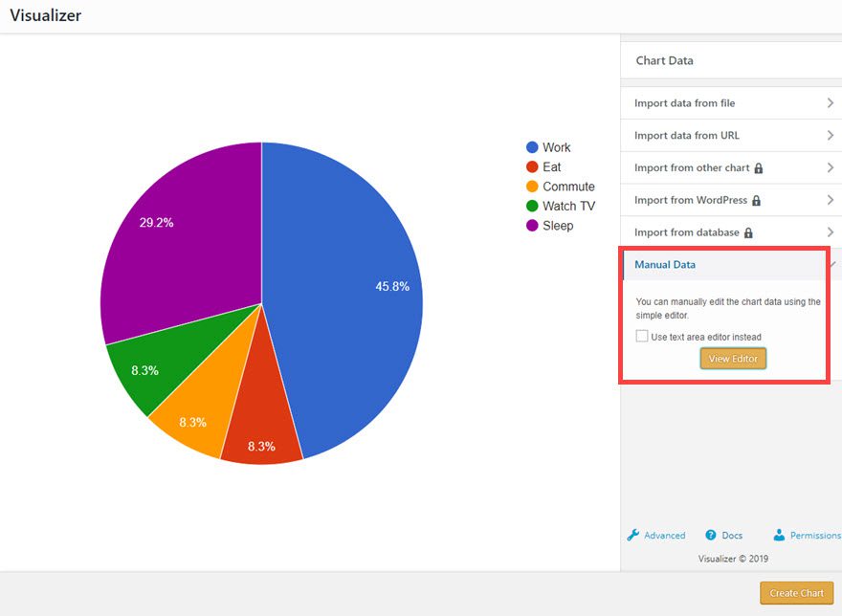Click the purple Sleep legend dot
842x616 pixels.
[x=532, y=226]
